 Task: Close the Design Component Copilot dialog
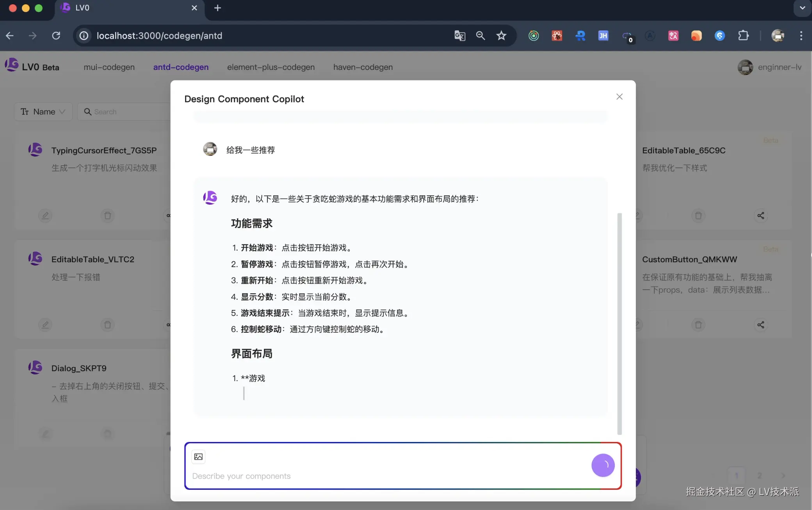point(619,96)
